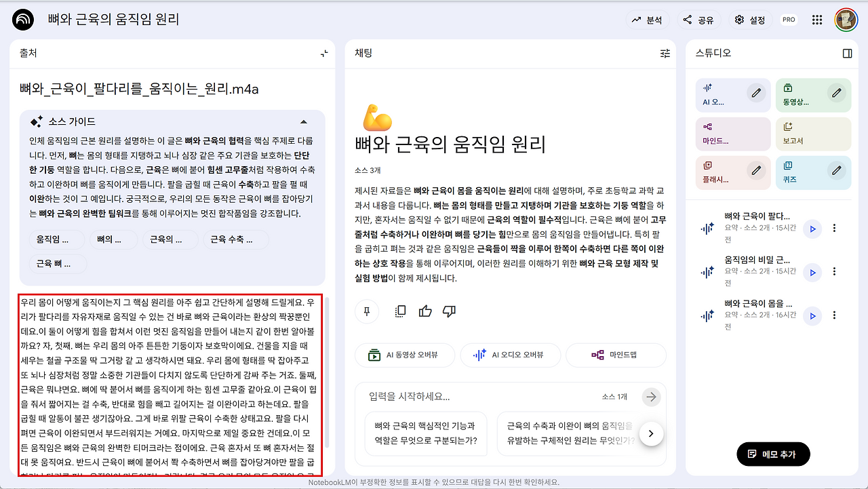Collapse the 소스 가이드 section
This screenshot has width=868, height=489.
[304, 121]
